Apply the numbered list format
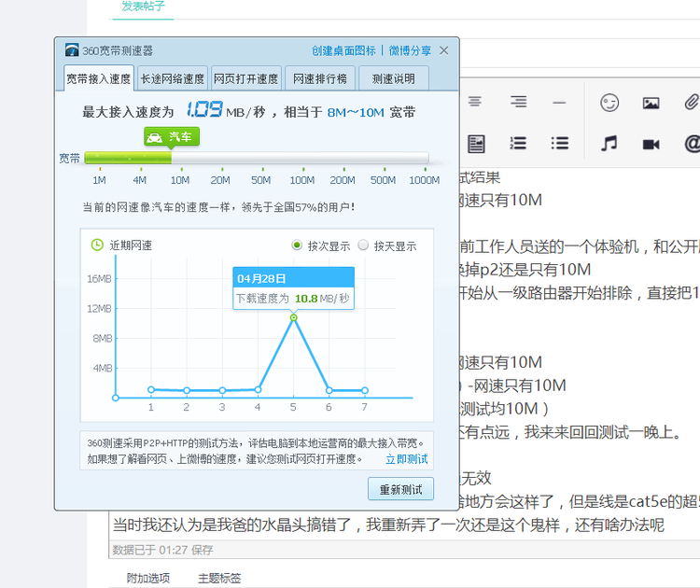700x588 pixels. 518,144
